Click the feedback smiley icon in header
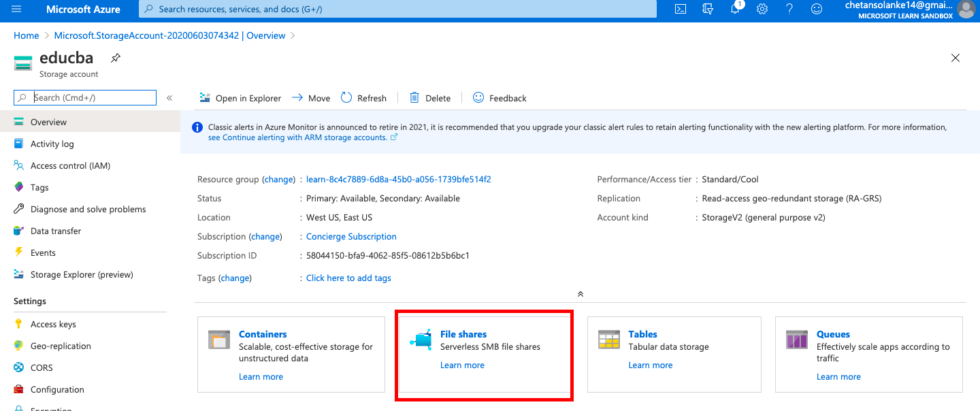Image resolution: width=980 pixels, height=411 pixels. pyautogui.click(x=817, y=10)
